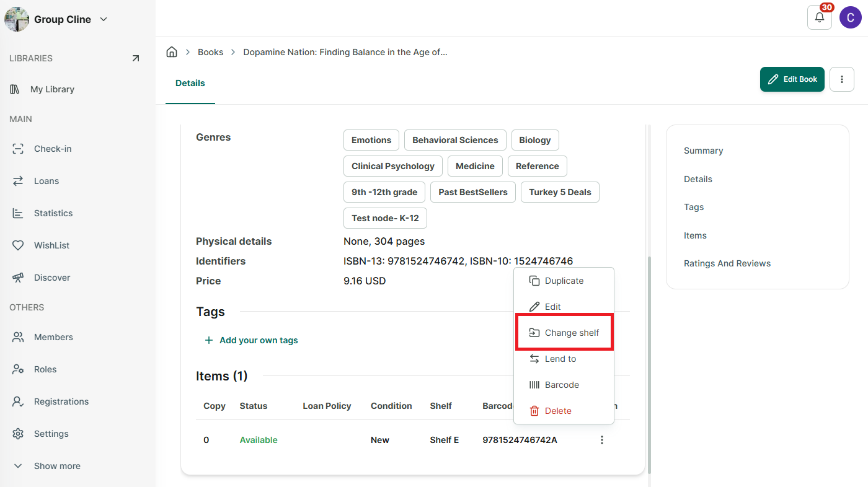Click the My Library books icon

[15, 89]
